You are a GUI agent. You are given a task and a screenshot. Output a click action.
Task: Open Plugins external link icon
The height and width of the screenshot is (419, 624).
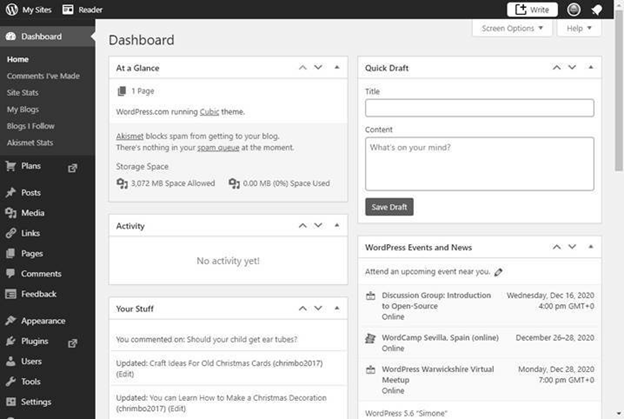click(x=72, y=343)
